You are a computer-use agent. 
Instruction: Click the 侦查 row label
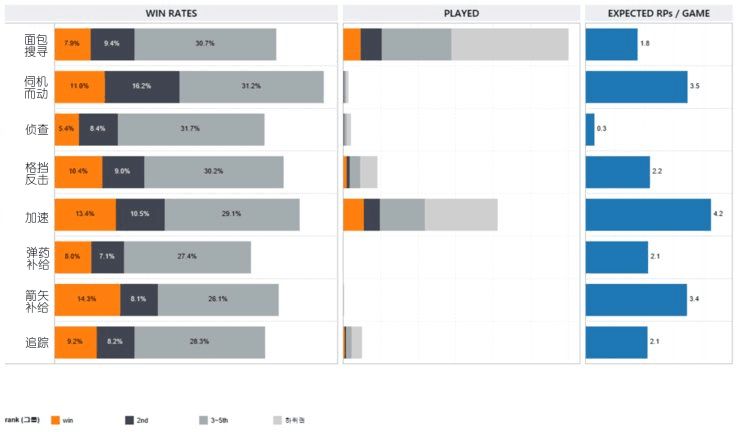pos(35,129)
